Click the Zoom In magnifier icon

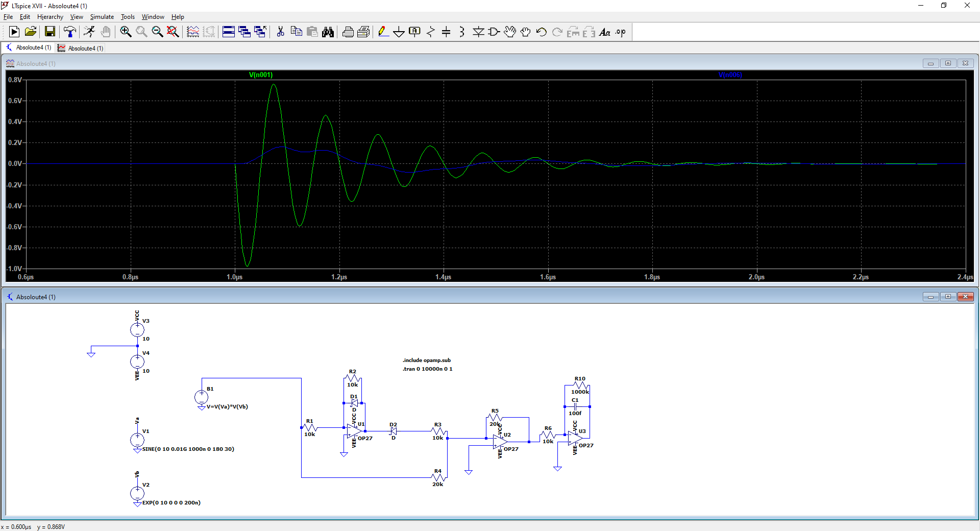pos(126,32)
